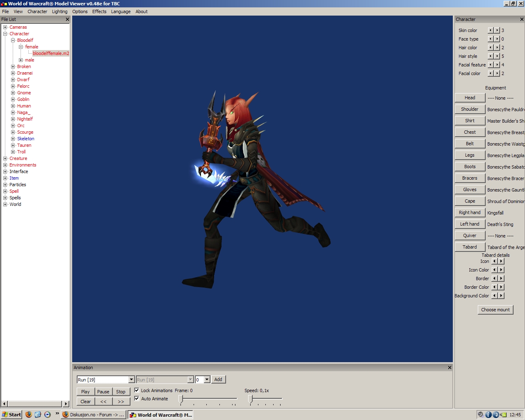Open the Effects menu

99,11
